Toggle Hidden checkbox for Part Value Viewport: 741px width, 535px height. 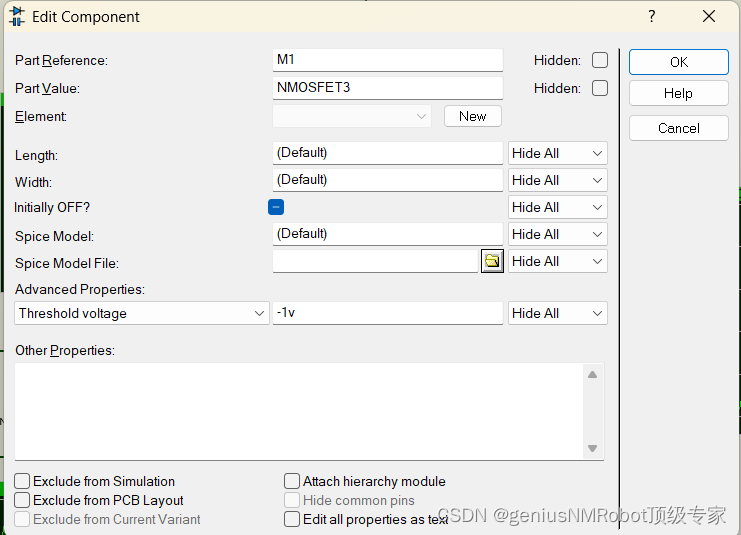point(600,88)
